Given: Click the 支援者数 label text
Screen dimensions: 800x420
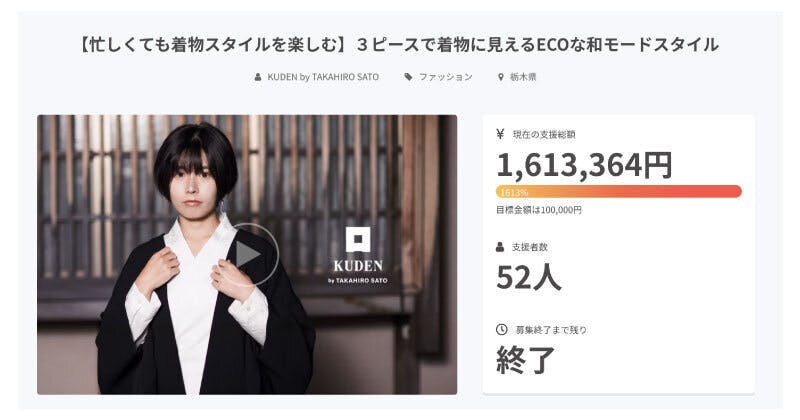Looking at the screenshot, I should [530, 247].
